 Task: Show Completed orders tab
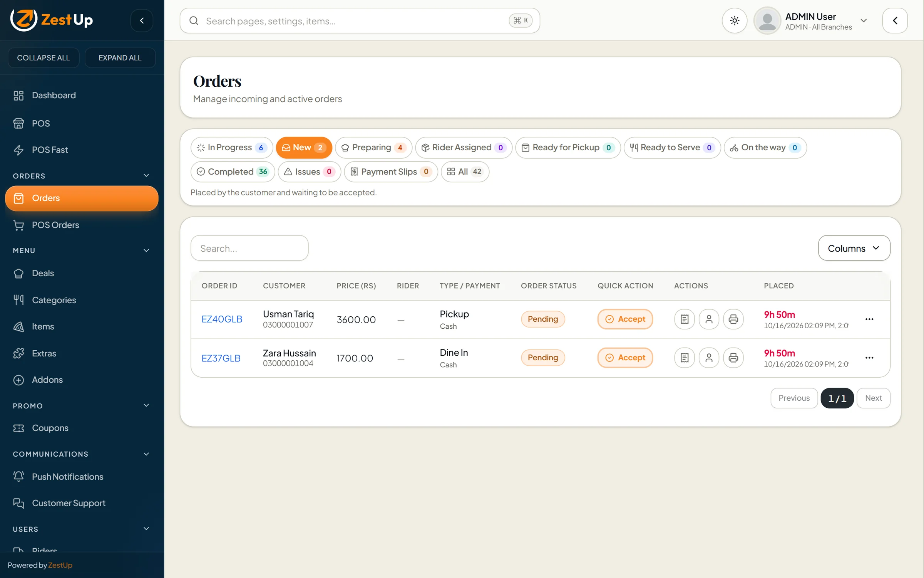coord(233,172)
